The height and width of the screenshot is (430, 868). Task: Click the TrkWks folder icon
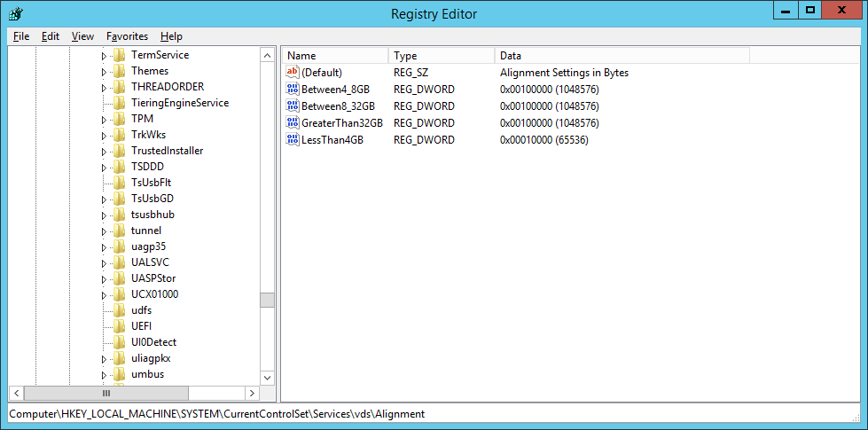pos(119,135)
